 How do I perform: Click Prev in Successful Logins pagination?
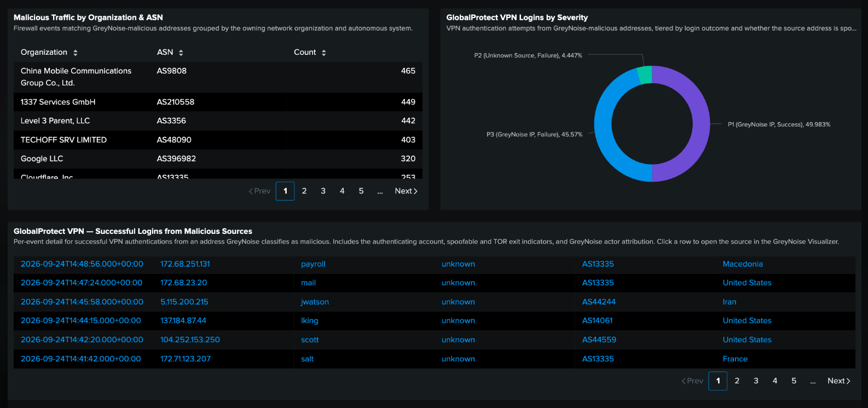[x=692, y=381]
